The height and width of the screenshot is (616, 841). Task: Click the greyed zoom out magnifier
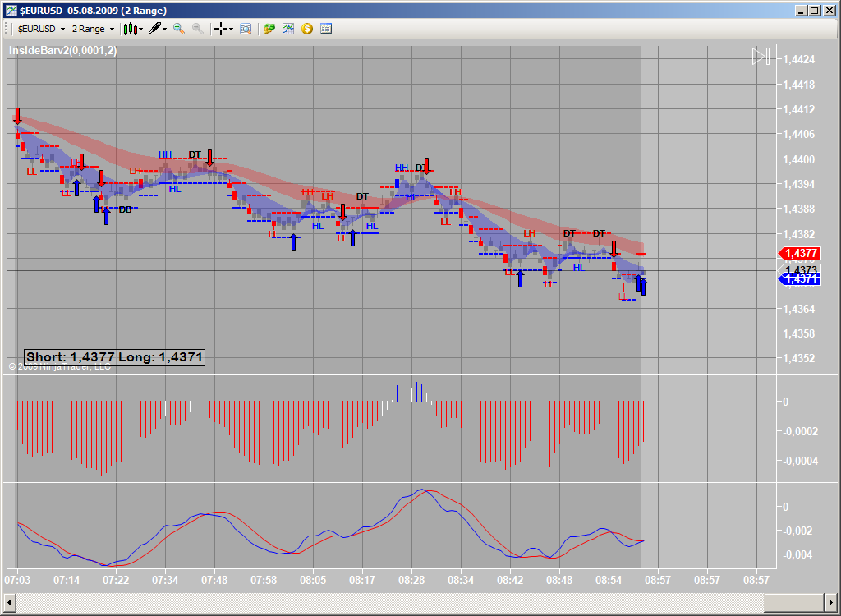pyautogui.click(x=198, y=29)
